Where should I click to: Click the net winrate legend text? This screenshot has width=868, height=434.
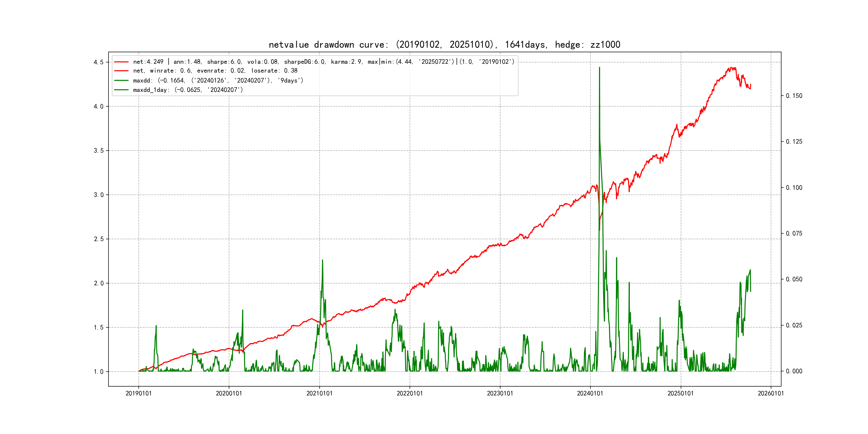(x=215, y=71)
